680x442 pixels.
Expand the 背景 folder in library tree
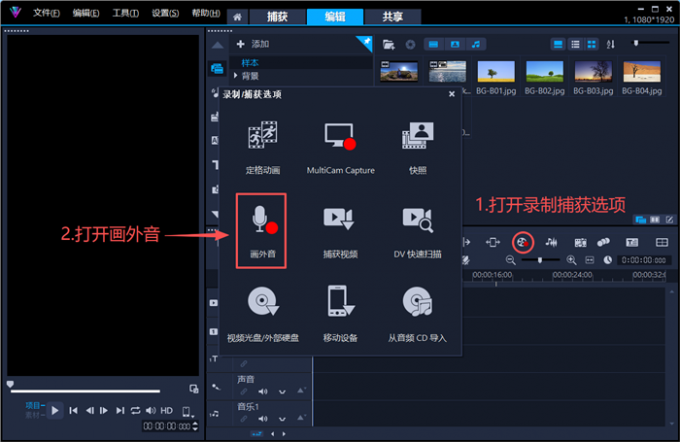pos(235,76)
